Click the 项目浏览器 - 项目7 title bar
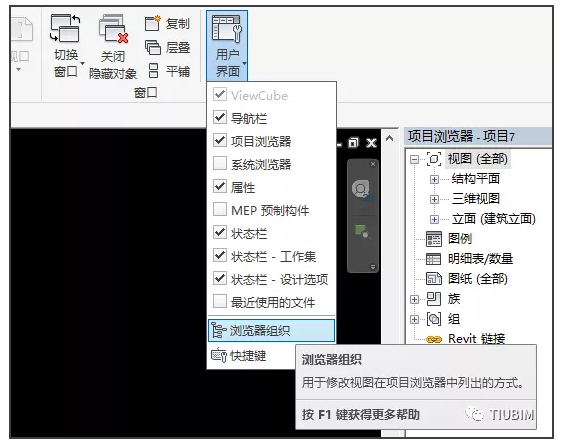 point(478,136)
